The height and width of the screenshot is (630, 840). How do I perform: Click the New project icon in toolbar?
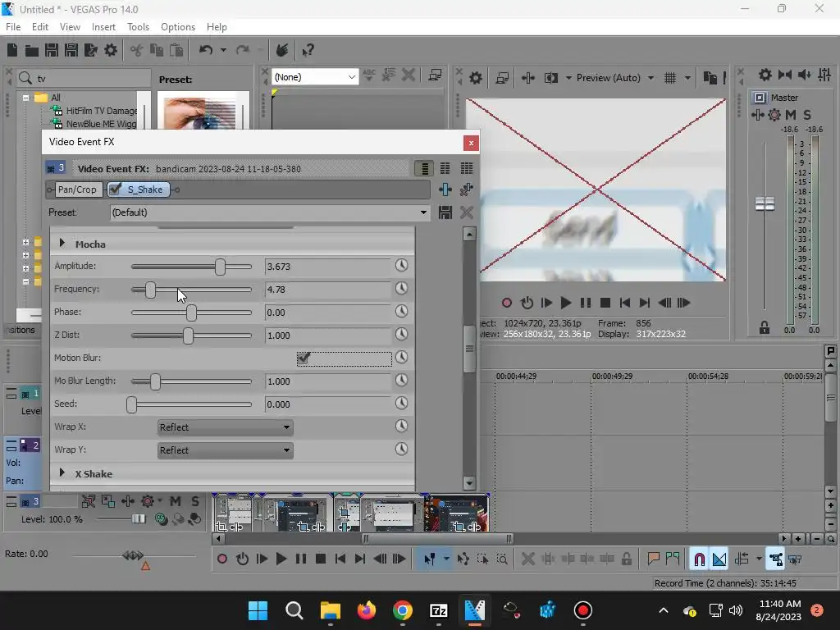pos(12,50)
